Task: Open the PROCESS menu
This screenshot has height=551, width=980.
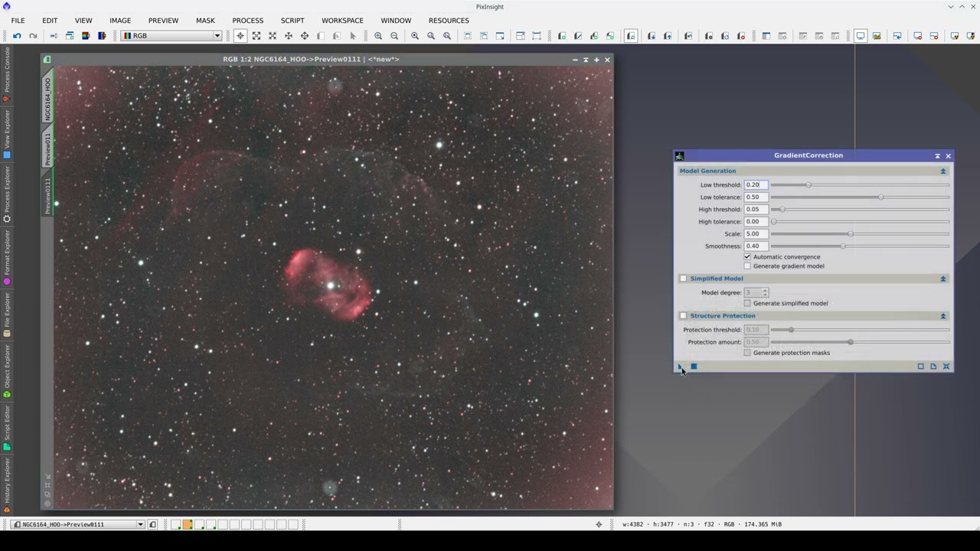Action: pos(247,21)
